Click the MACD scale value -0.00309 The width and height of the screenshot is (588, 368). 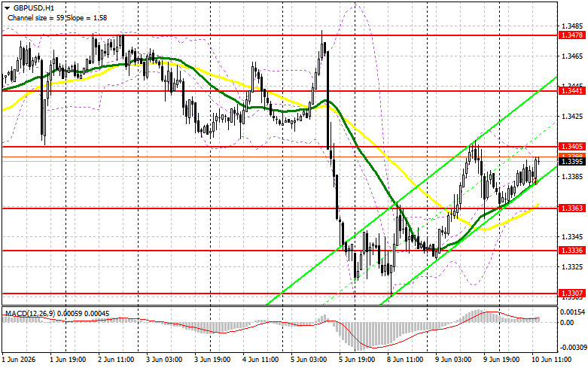tap(572, 348)
